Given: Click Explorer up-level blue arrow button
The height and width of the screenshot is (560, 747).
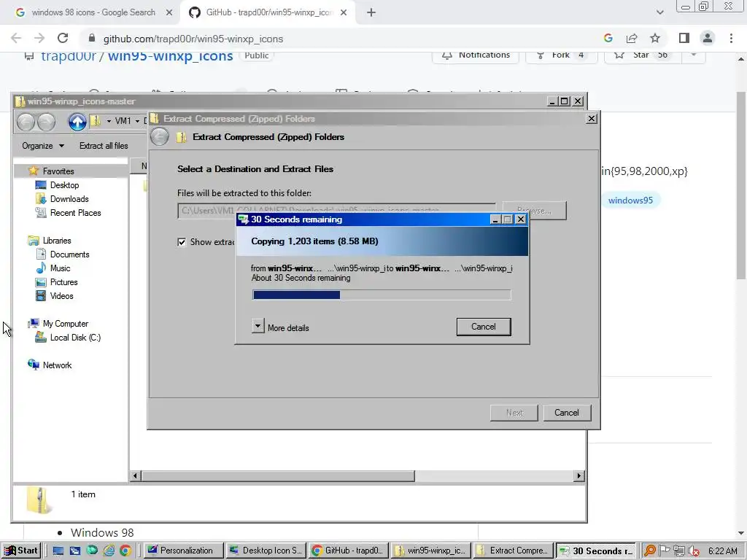Looking at the screenshot, I should [77, 122].
